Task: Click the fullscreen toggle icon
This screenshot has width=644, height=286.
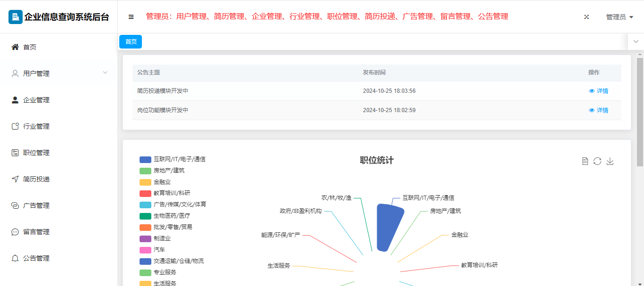Action: [586, 17]
